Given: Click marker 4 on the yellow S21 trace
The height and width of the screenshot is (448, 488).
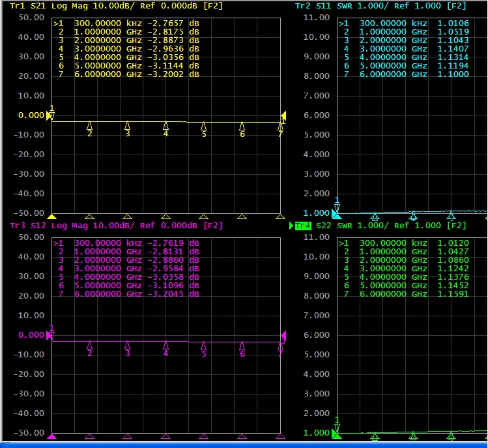Looking at the screenshot, I should tap(165, 129).
